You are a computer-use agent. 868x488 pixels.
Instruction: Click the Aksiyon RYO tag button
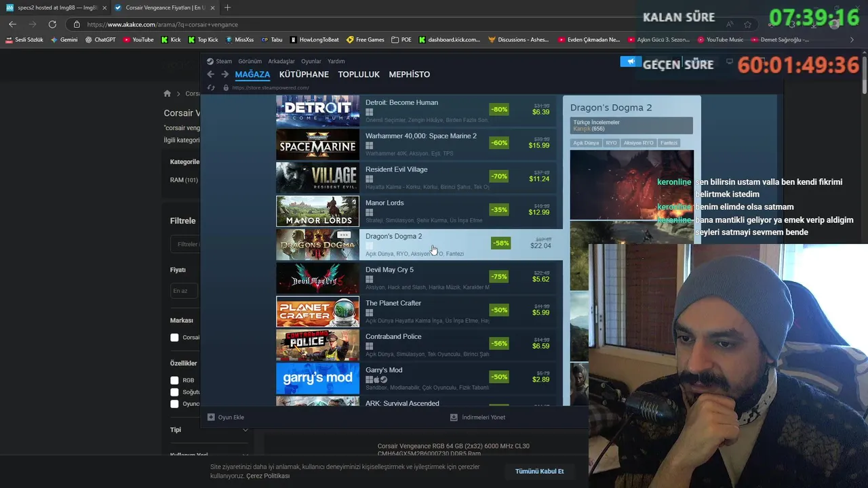click(638, 143)
